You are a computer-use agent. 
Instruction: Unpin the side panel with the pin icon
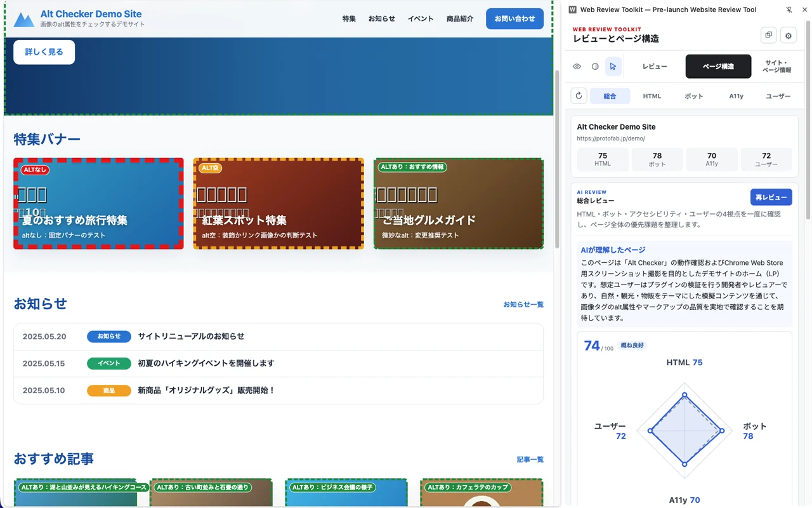pos(789,10)
